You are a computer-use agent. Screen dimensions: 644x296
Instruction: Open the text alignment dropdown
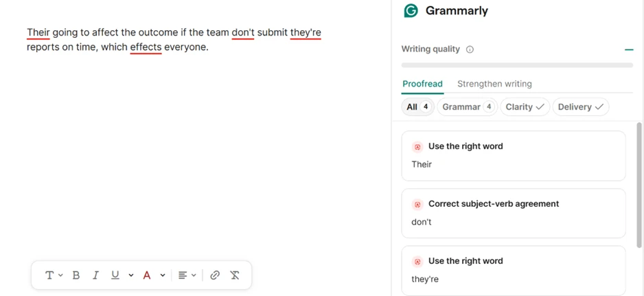187,275
